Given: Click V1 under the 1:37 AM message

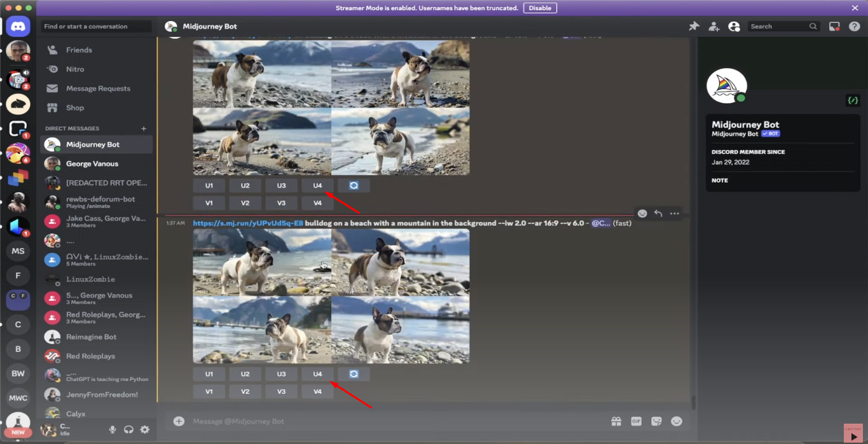Looking at the screenshot, I should click(209, 391).
